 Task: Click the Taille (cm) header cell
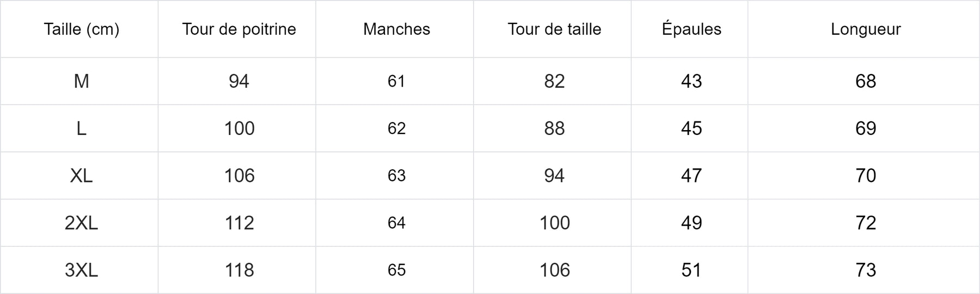(x=82, y=29)
